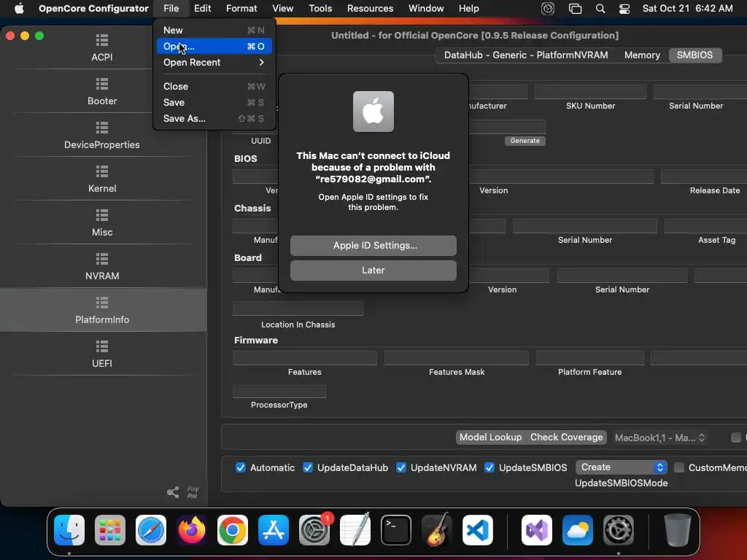Open GarageBand from the Dock
This screenshot has width=747, height=560.
(x=437, y=530)
